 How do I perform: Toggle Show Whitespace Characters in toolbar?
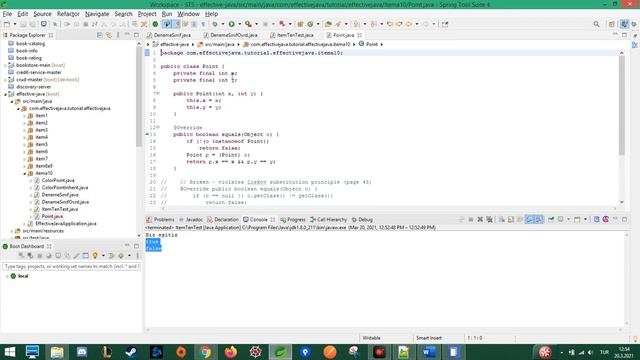point(203,24)
